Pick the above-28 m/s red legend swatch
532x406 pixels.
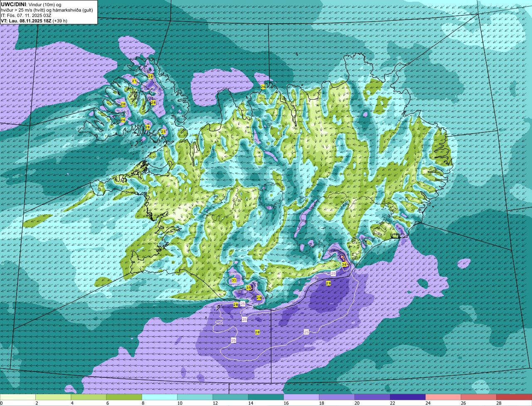pyautogui.click(x=515, y=397)
